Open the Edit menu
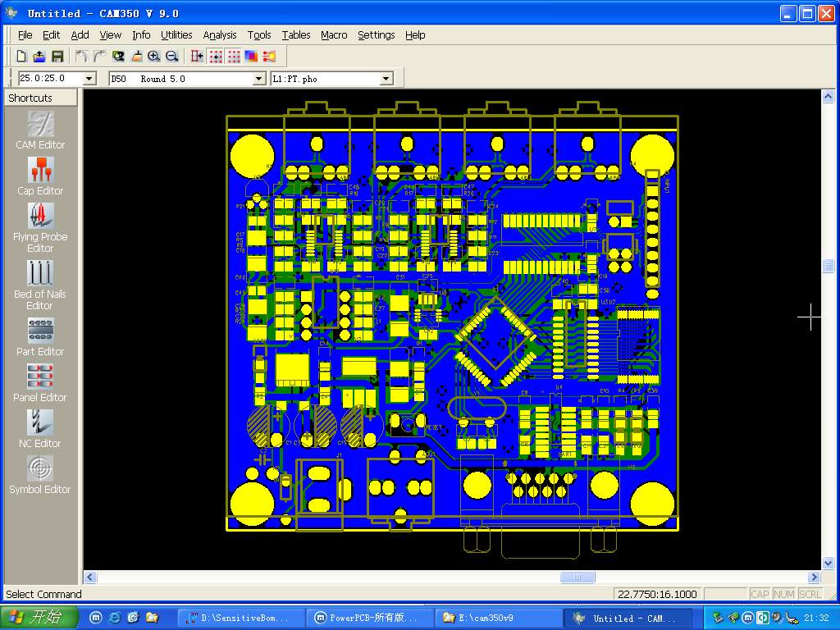 click(52, 34)
